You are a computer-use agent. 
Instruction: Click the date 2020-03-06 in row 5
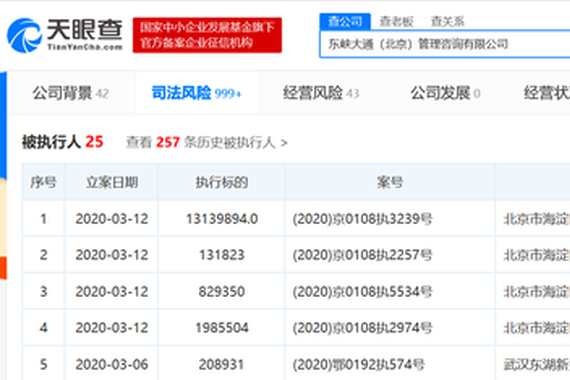(112, 364)
